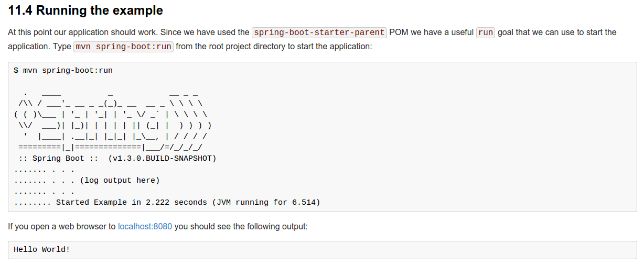Click the word 'POM' in the paragraph
Viewport: 644px width, 266px height.
point(398,32)
